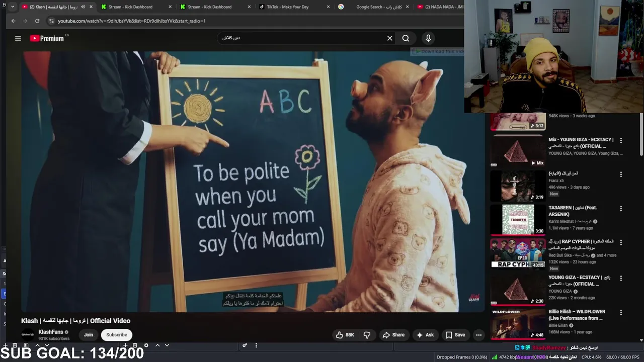Open Billie Eilish WILDFLOWER thumbnail
The height and width of the screenshot is (362, 644).
click(x=518, y=323)
